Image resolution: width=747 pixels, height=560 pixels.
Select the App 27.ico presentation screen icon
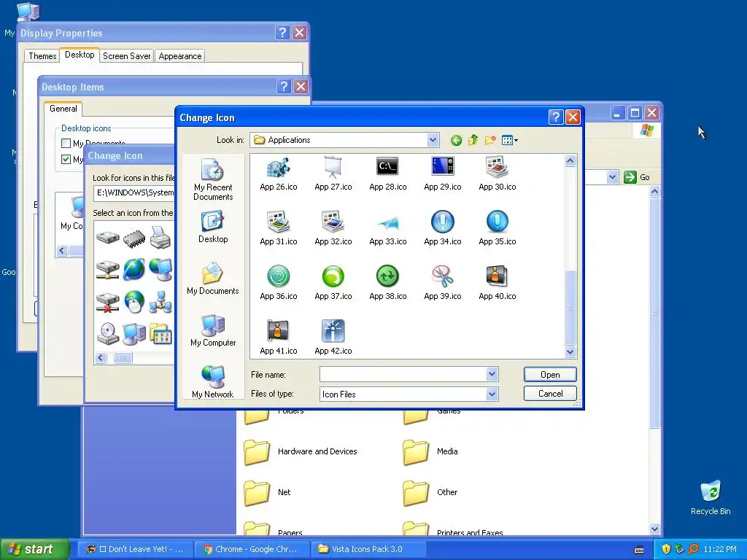(x=333, y=174)
